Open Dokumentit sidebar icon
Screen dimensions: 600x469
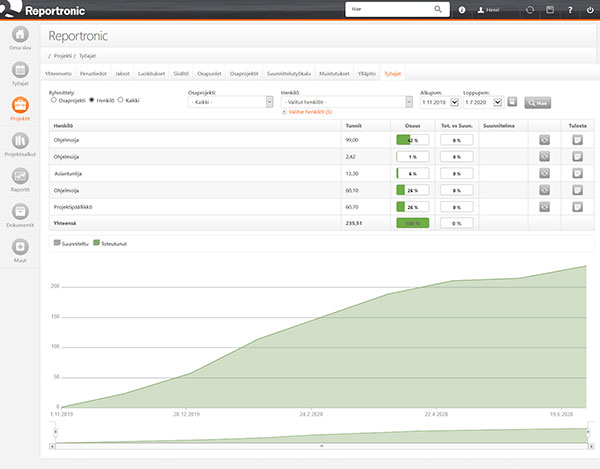[x=19, y=214]
